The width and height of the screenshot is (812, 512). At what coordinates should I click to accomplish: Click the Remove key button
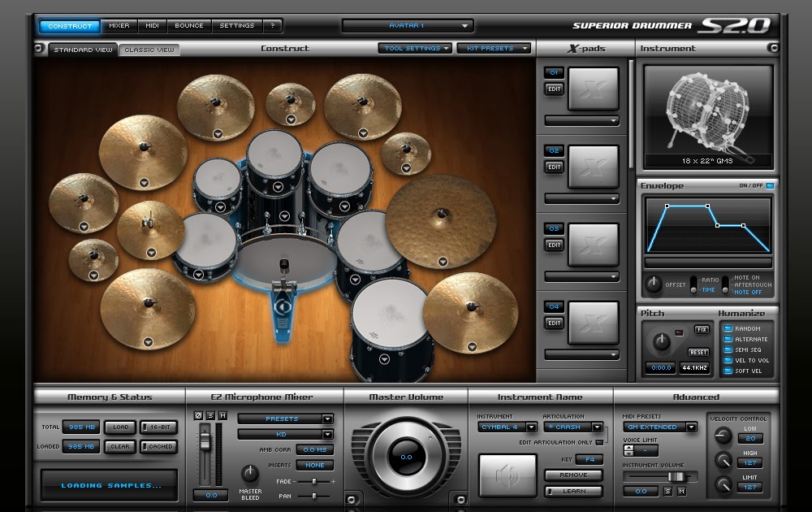(573, 475)
